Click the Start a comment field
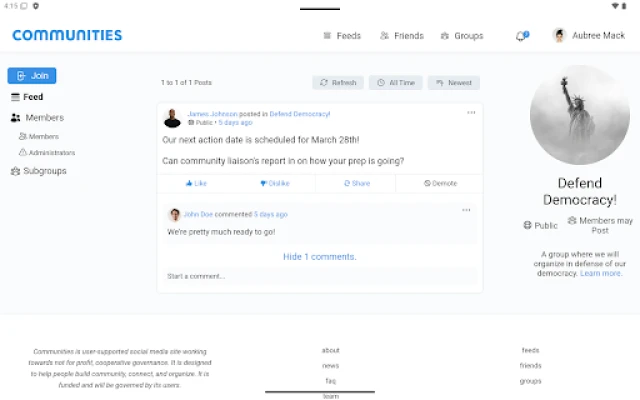The image size is (640, 400). click(319, 276)
